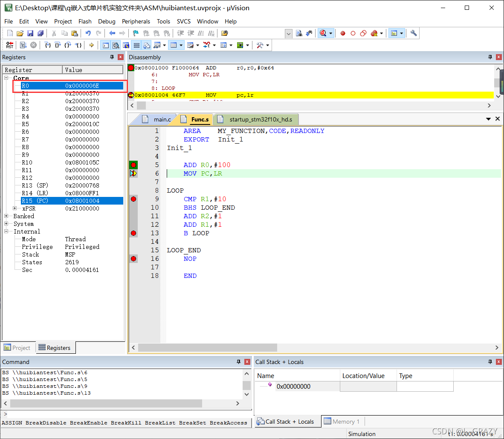The width and height of the screenshot is (504, 439).
Task: Click the Find in document icon
Action: (x=299, y=33)
